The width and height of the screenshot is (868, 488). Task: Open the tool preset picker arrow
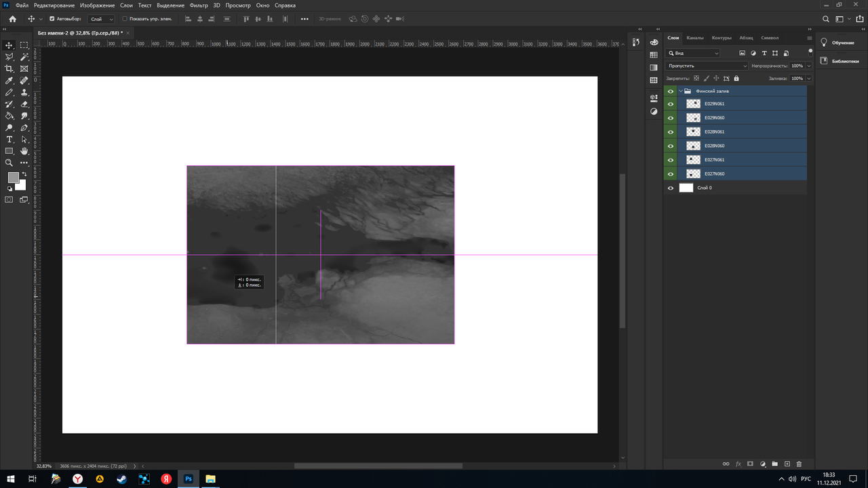[x=41, y=19]
